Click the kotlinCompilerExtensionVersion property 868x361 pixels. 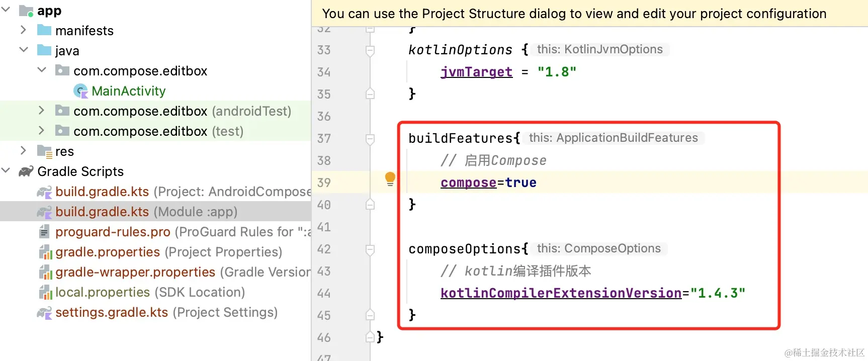tap(561, 293)
